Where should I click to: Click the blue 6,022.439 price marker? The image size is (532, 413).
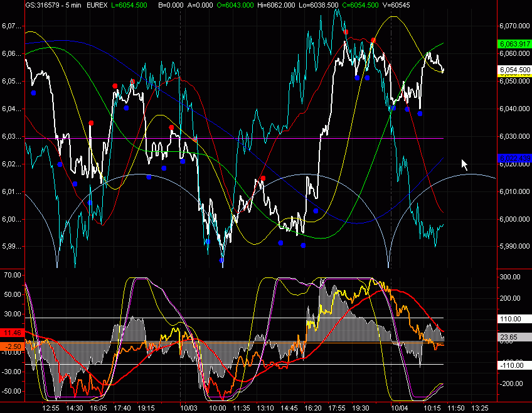click(x=514, y=158)
